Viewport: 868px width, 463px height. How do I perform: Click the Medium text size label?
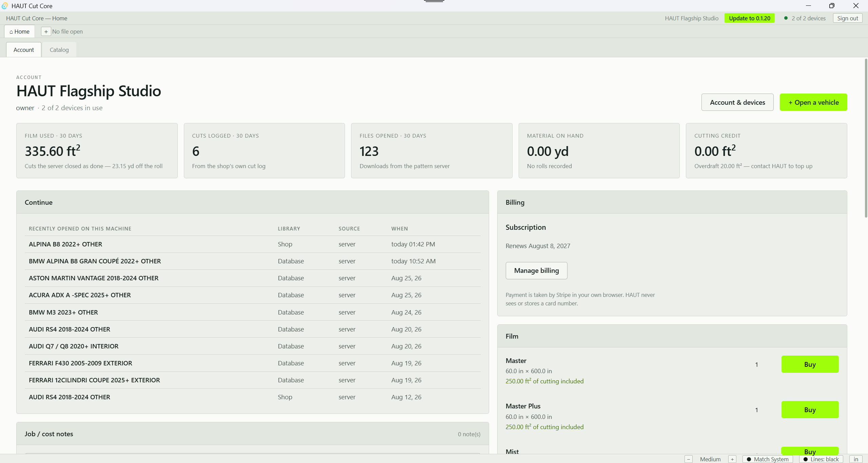710,459
